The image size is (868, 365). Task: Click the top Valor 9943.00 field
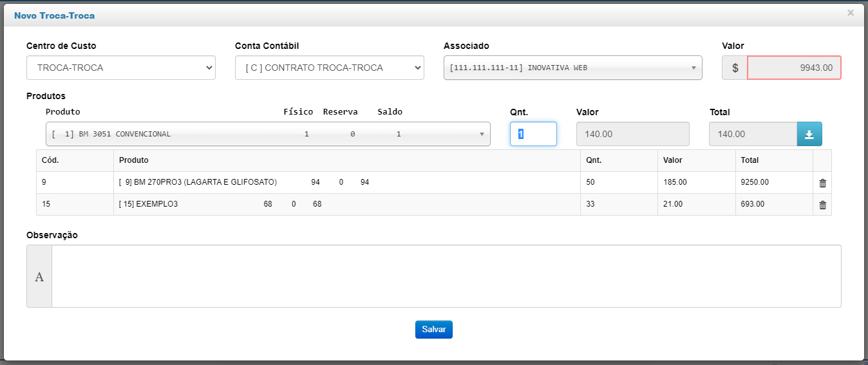pyautogui.click(x=794, y=68)
